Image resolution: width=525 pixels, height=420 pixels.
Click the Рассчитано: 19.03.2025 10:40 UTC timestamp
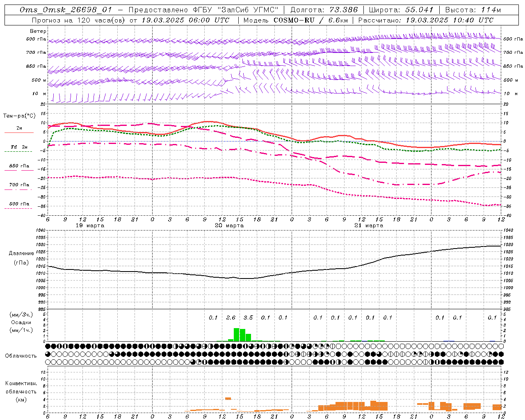(x=426, y=20)
